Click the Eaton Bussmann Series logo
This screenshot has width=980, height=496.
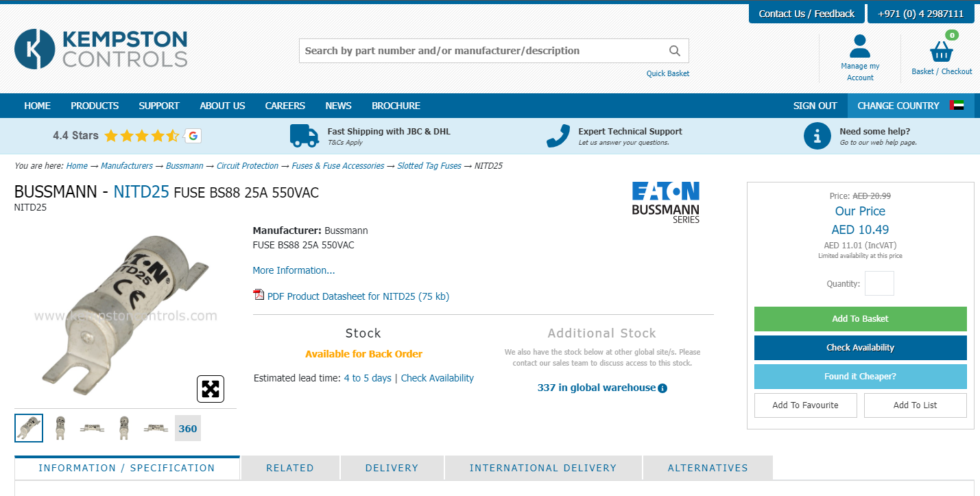point(665,202)
